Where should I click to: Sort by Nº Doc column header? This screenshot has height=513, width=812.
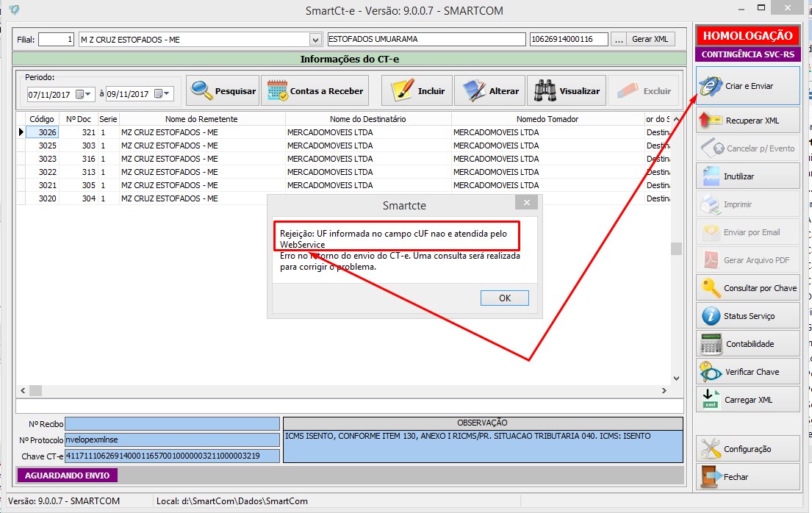click(79, 118)
